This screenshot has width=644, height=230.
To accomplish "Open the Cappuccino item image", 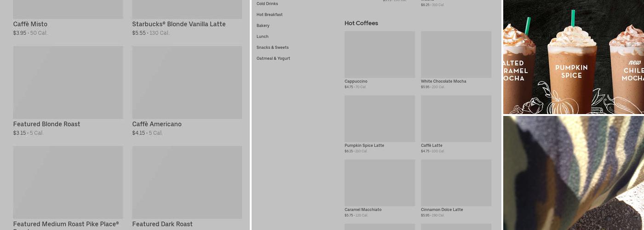I will [379, 54].
